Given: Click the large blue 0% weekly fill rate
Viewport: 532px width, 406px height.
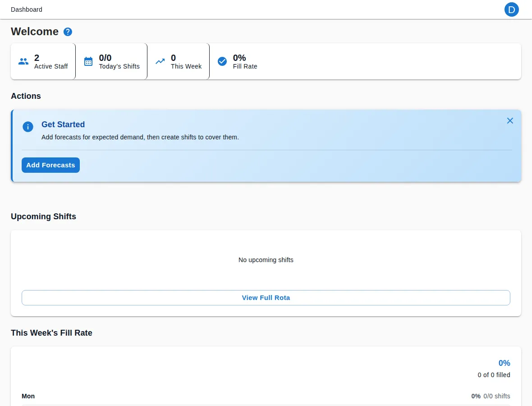Looking at the screenshot, I should [504, 363].
